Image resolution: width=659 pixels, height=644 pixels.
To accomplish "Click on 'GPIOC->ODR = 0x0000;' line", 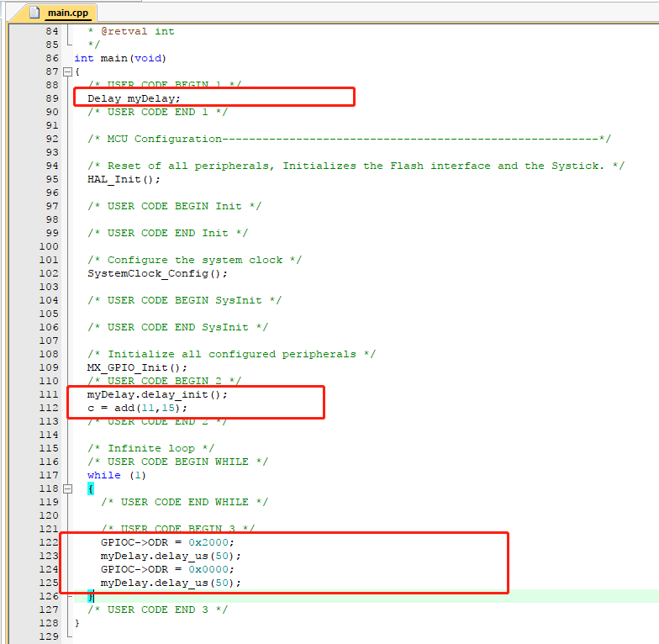I will pos(167,570).
